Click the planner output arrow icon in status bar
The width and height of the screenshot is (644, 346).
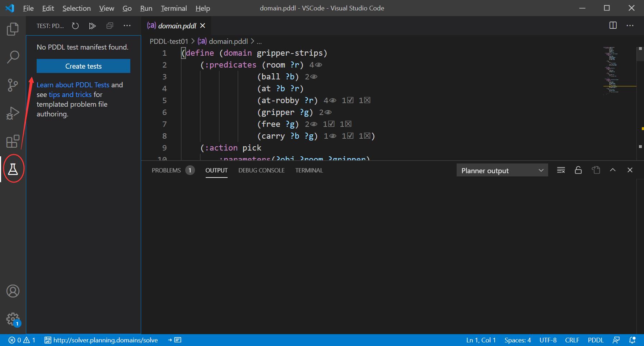(174, 340)
